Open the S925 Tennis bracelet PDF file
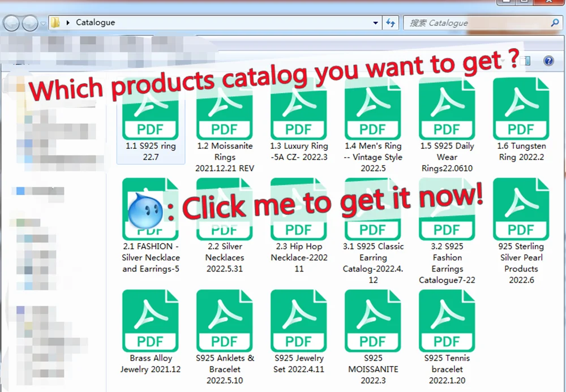566x392 pixels. pyautogui.click(x=447, y=337)
